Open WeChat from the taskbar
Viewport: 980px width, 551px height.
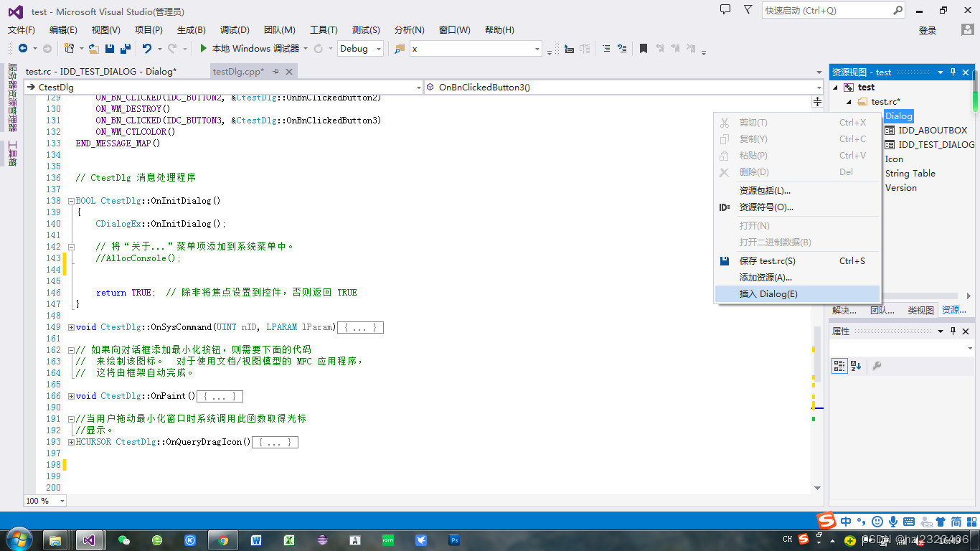coord(124,540)
